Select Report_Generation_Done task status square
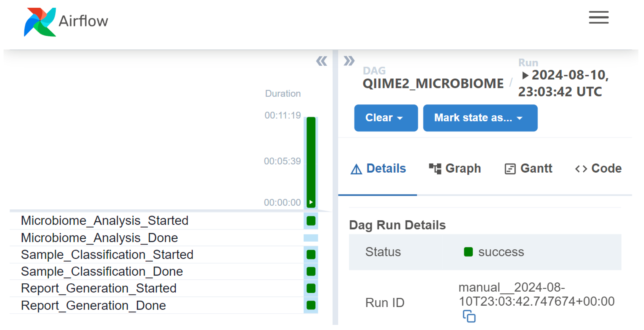644x330 pixels. [311, 305]
